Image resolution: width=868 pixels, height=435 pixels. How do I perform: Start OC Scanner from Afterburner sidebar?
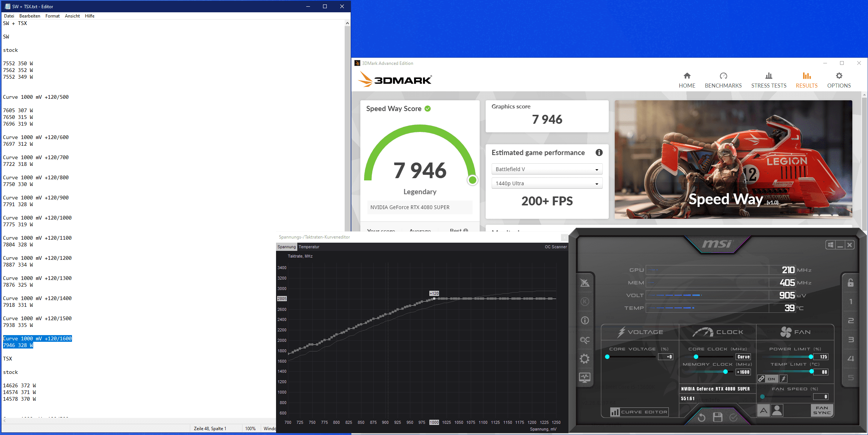[x=585, y=340]
